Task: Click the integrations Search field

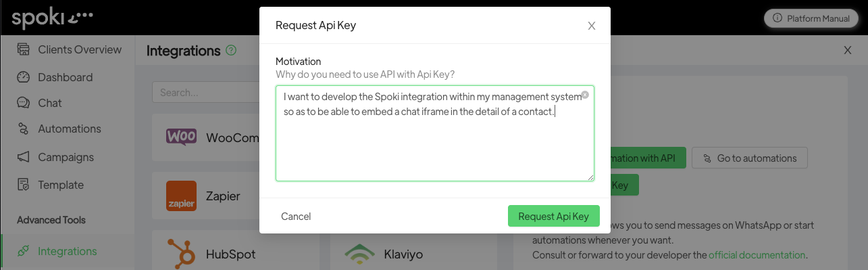Action: [206, 93]
